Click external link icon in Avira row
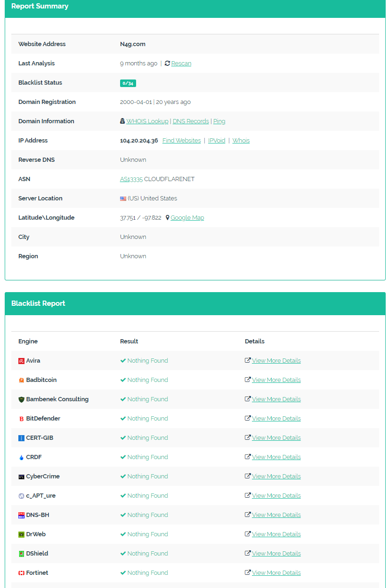Screen dimensions: 389x588 point(248,361)
